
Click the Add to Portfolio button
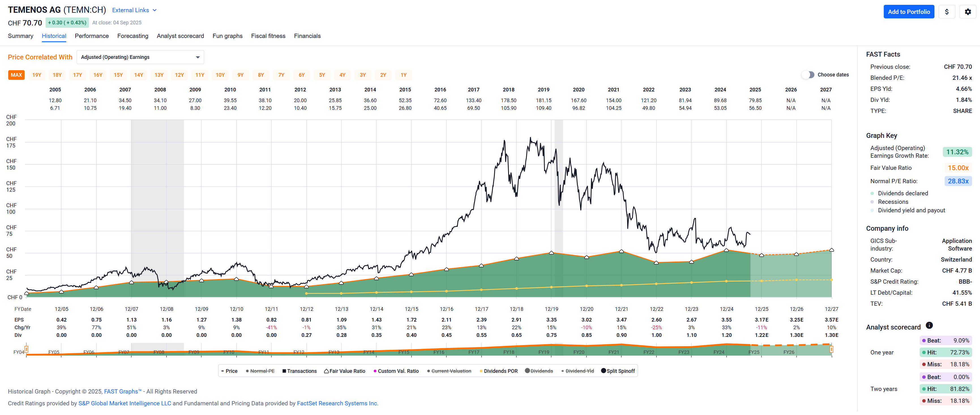point(908,12)
